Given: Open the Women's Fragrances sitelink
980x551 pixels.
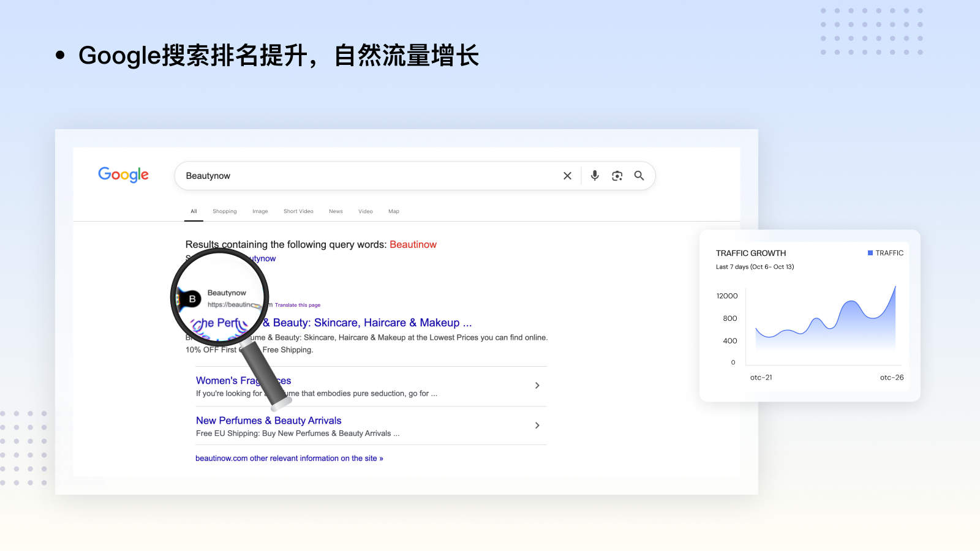Looking at the screenshot, I should [243, 380].
